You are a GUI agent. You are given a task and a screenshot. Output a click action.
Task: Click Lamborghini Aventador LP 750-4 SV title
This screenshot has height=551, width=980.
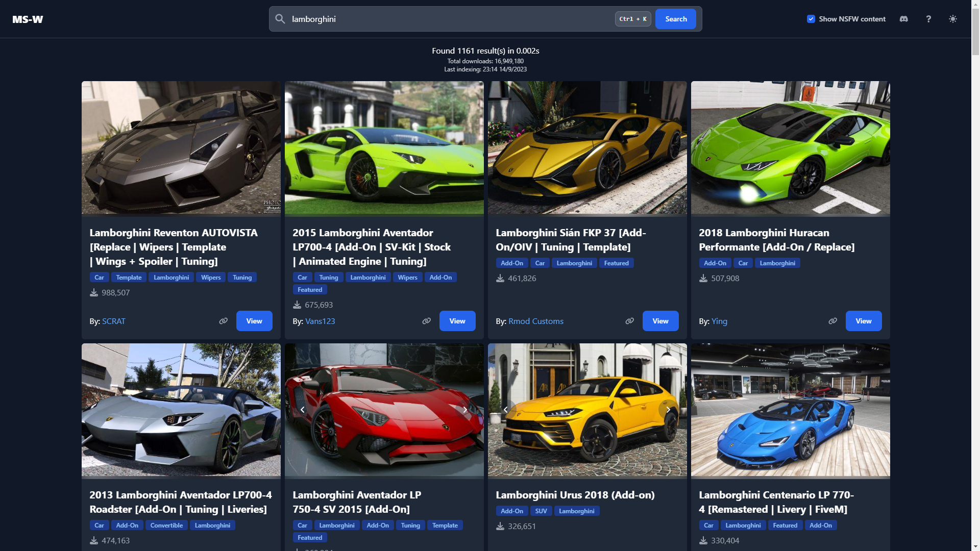click(357, 502)
